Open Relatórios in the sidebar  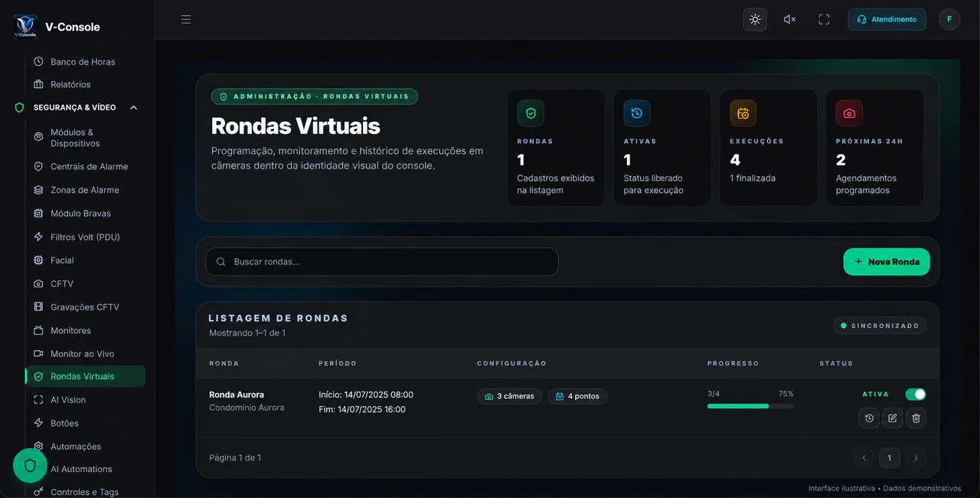point(70,84)
